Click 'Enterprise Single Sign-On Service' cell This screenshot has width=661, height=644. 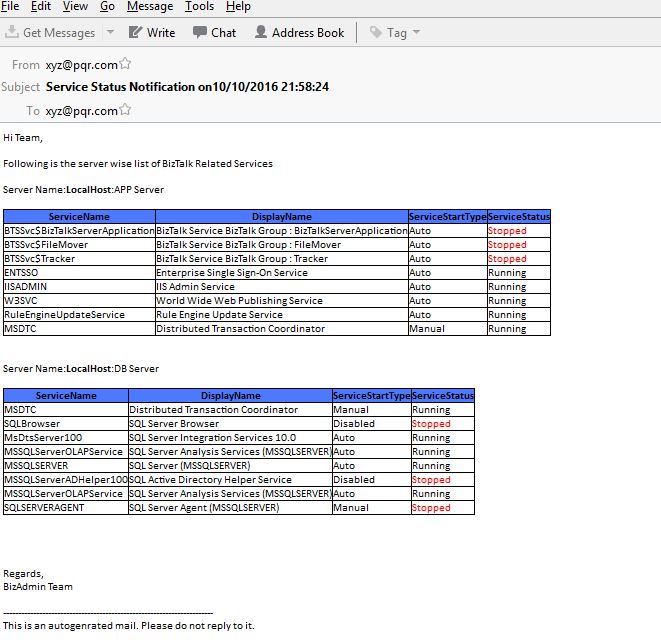(x=282, y=273)
